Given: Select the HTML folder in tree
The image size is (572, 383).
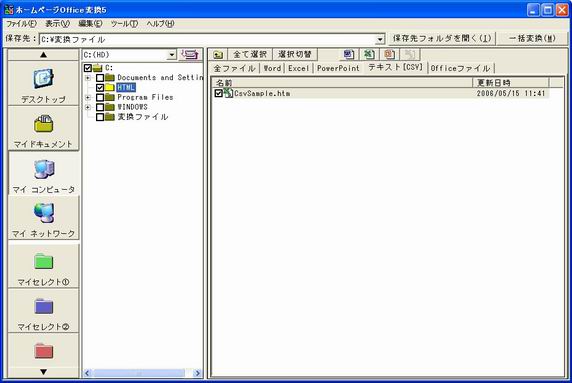Looking at the screenshot, I should pyautogui.click(x=126, y=88).
